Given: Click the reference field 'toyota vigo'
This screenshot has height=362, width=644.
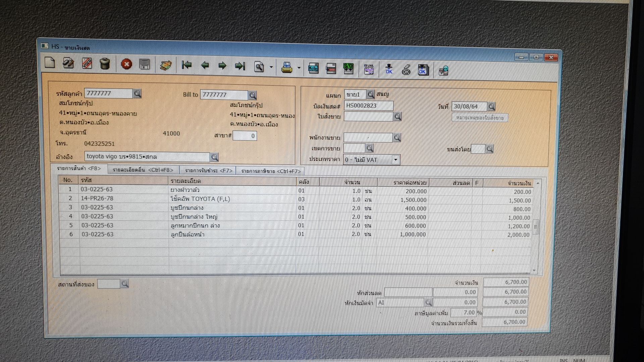Looking at the screenshot, I should pyautogui.click(x=147, y=157).
